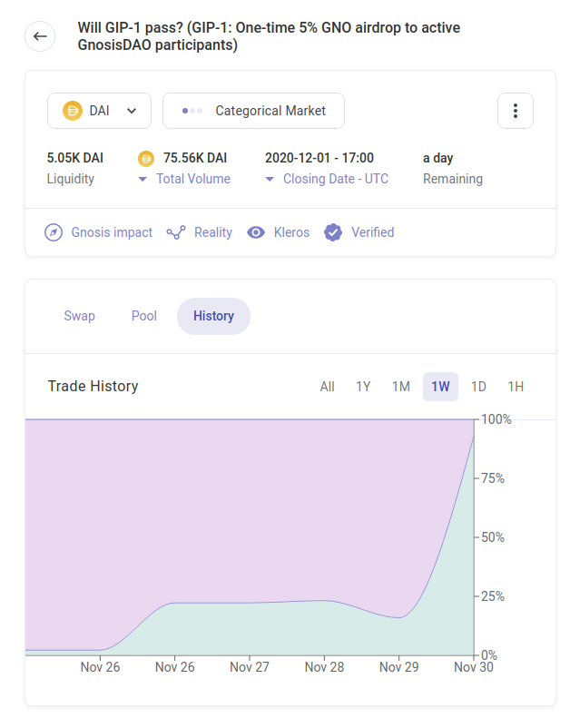Switch to the Pool tab
The image size is (570, 728).
click(144, 316)
